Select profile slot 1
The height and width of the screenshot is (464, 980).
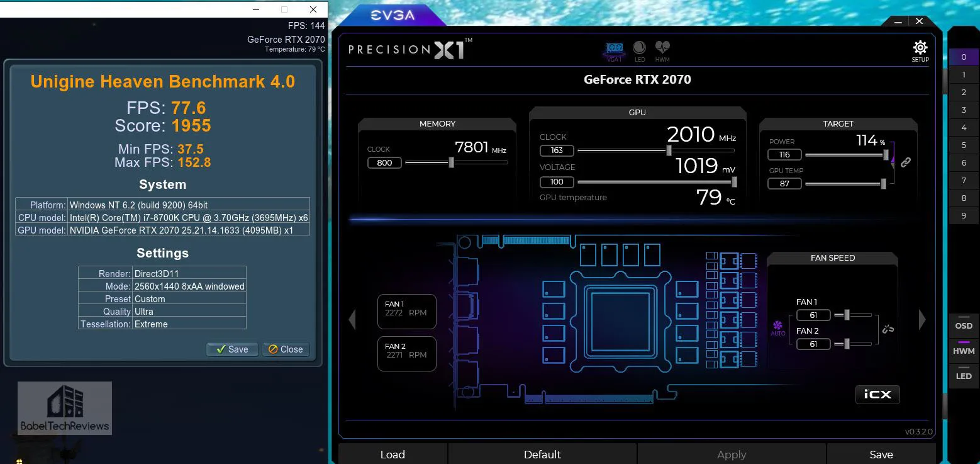point(964,74)
